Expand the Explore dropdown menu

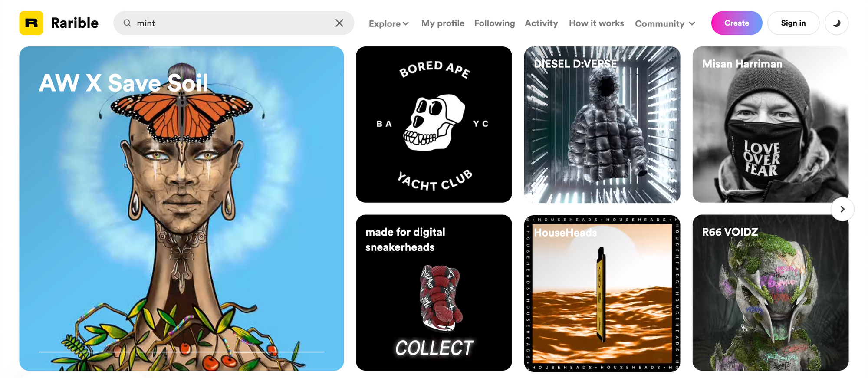tap(389, 23)
